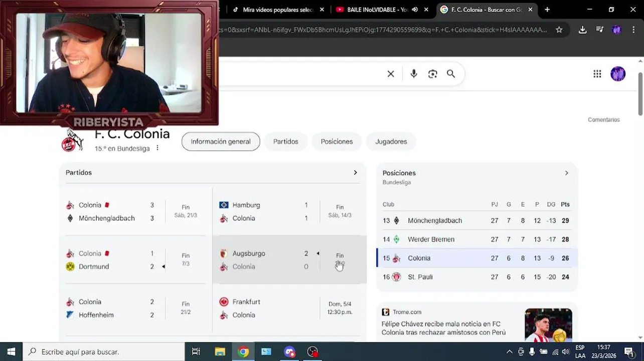Mute the BAILE INOLVIDABLE YouTube tab
644x361 pixels.
tap(415, 10)
